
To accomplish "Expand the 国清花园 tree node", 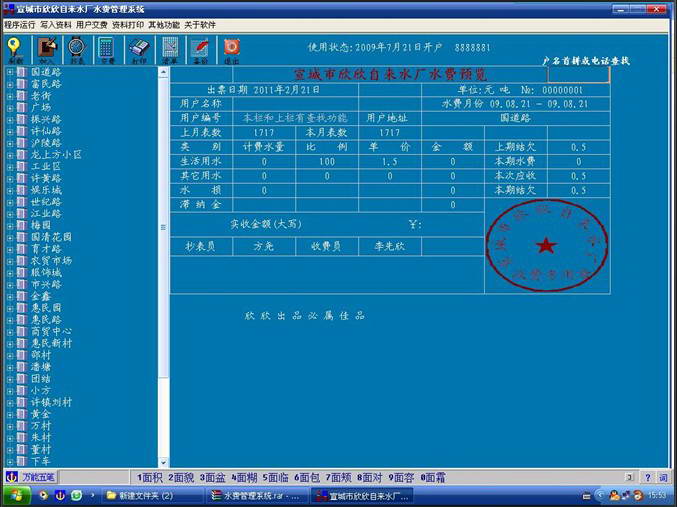I will click(9, 237).
